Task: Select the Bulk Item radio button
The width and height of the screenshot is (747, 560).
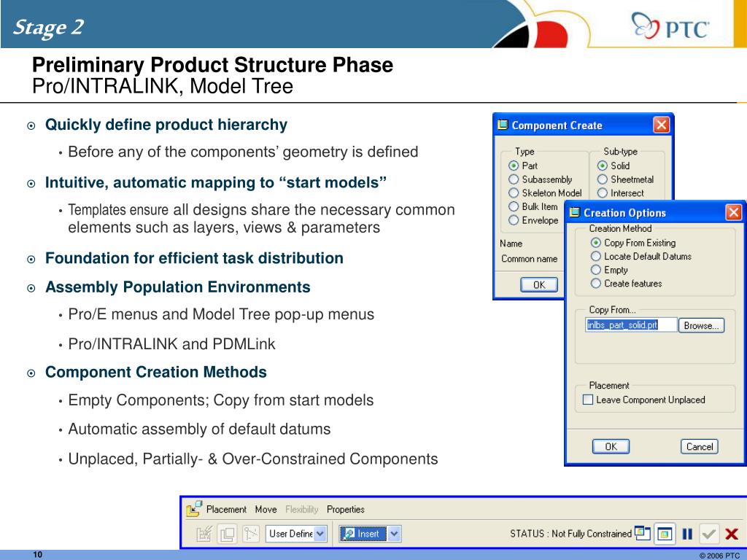Action: (x=514, y=206)
